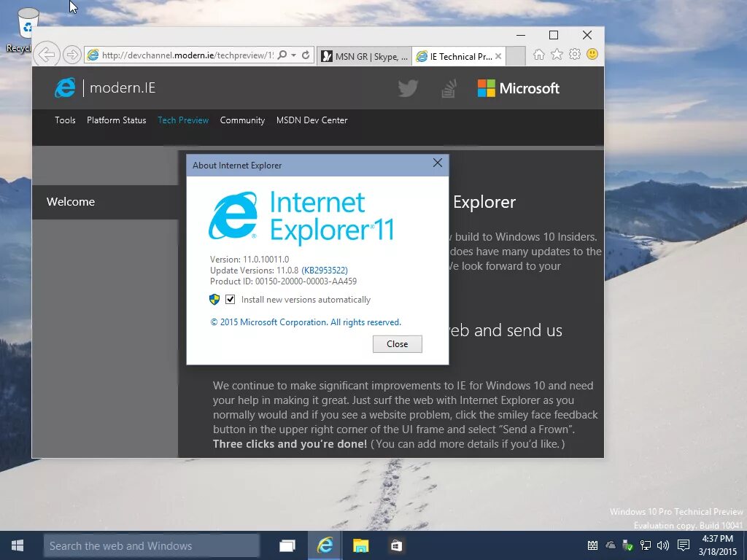Image resolution: width=747 pixels, height=560 pixels.
Task: Open the Store taskbar icon
Action: 396,545
